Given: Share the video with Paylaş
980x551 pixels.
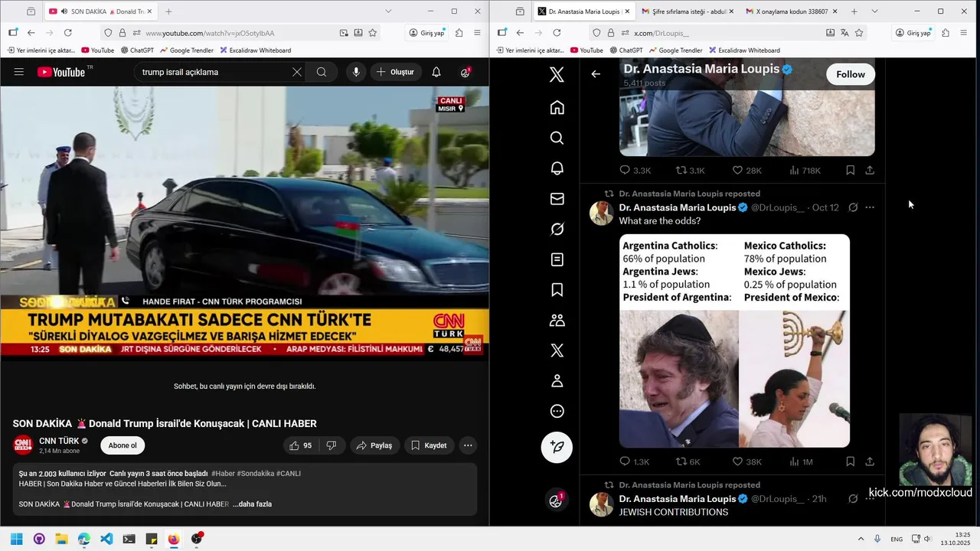Looking at the screenshot, I should pos(374,445).
